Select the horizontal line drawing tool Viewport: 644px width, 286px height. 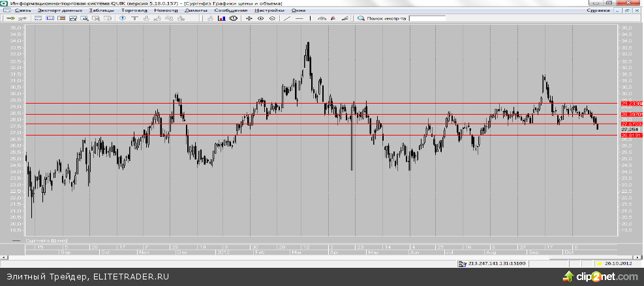pos(299,18)
